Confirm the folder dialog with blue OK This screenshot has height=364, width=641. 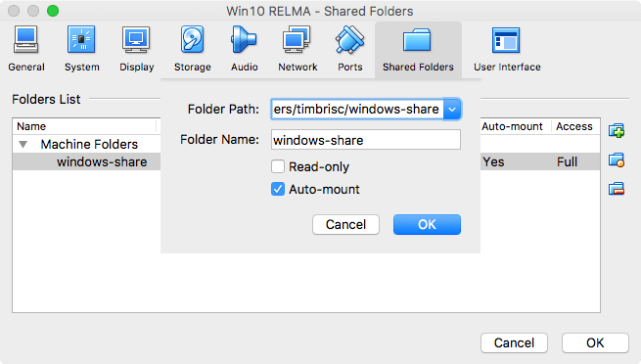click(x=427, y=224)
